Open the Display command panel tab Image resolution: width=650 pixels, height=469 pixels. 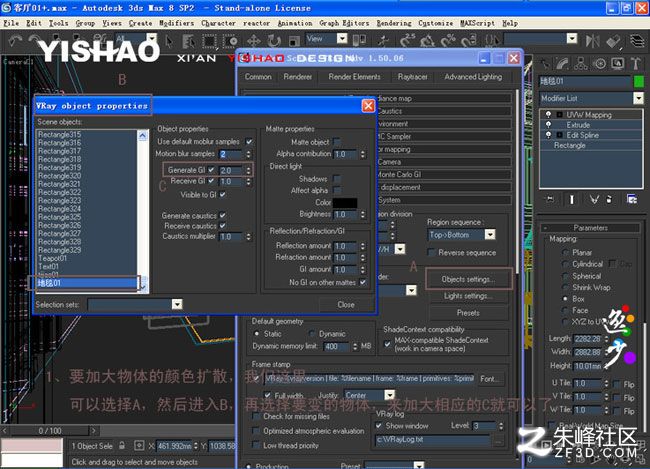point(618,63)
